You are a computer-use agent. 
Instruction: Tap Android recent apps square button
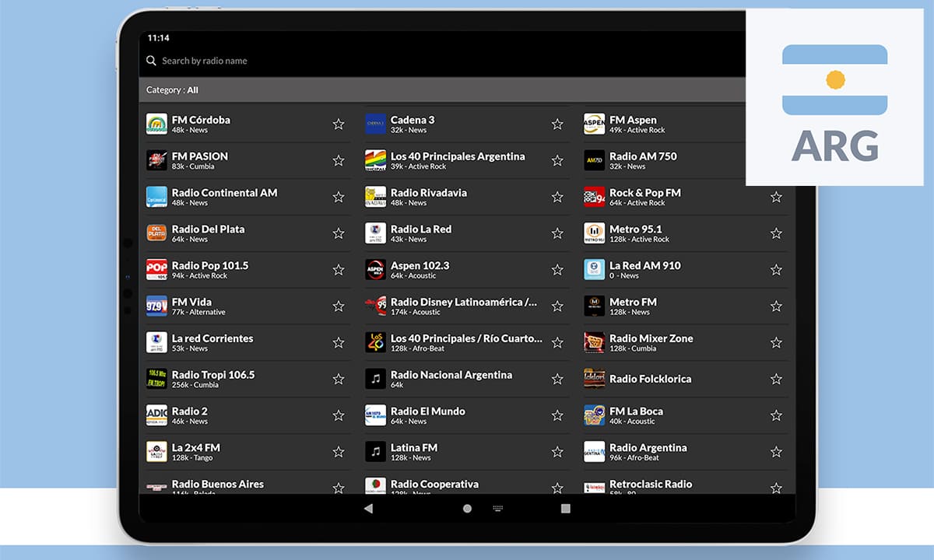click(566, 509)
